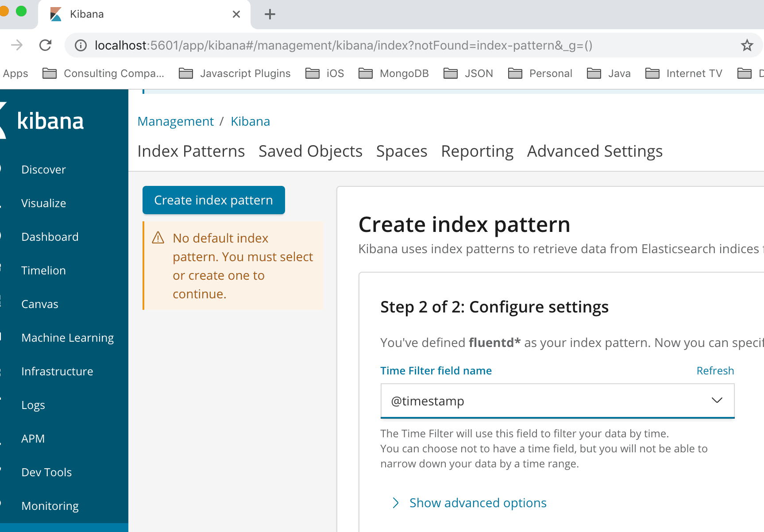Open Visualize in the sidebar
The width and height of the screenshot is (764, 532).
coord(43,203)
